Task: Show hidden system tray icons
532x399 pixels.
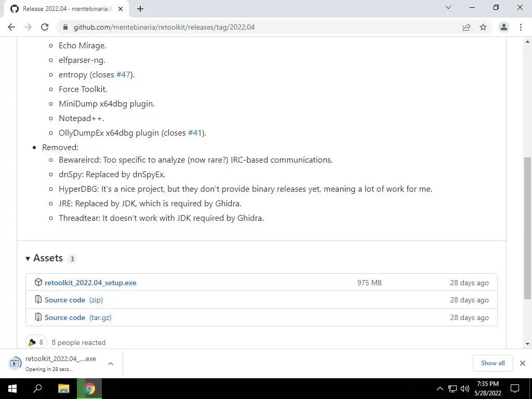Action: [x=440, y=389]
